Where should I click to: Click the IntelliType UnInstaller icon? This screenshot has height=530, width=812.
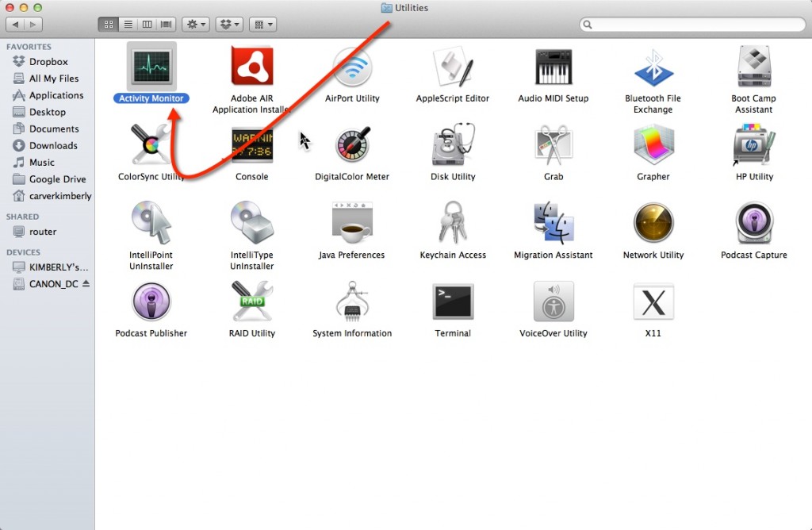point(251,222)
